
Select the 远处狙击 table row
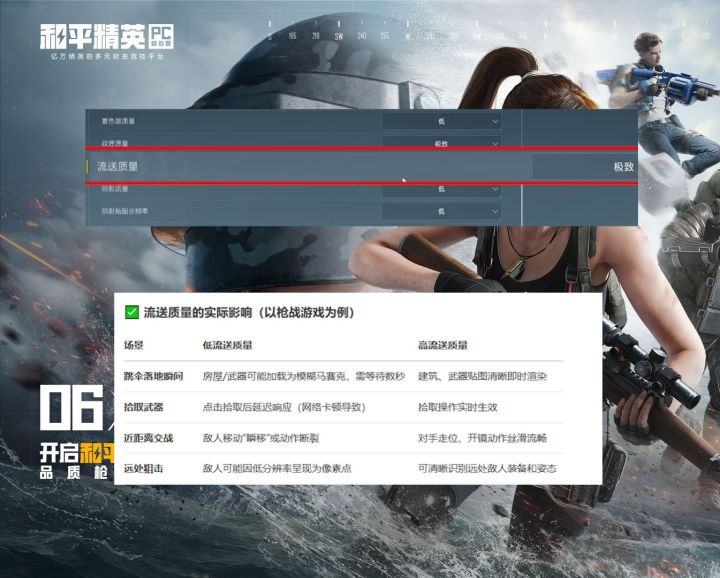click(x=343, y=468)
